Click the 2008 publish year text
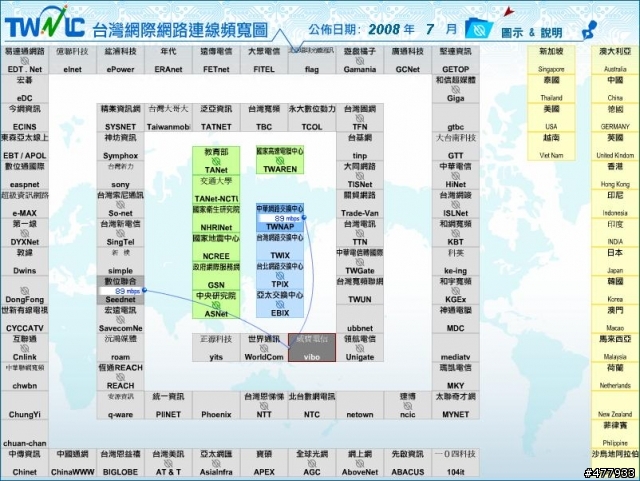The width and height of the screenshot is (640, 481). coord(384,29)
